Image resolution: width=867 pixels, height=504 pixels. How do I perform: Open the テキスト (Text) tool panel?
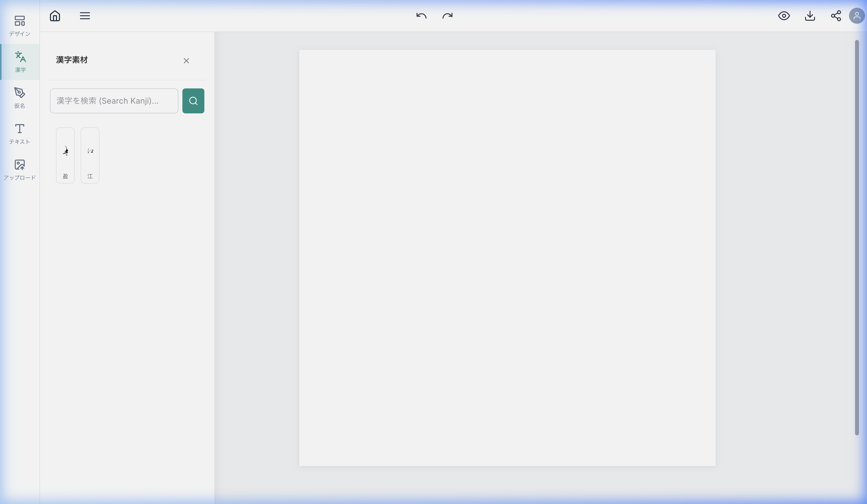point(19,134)
